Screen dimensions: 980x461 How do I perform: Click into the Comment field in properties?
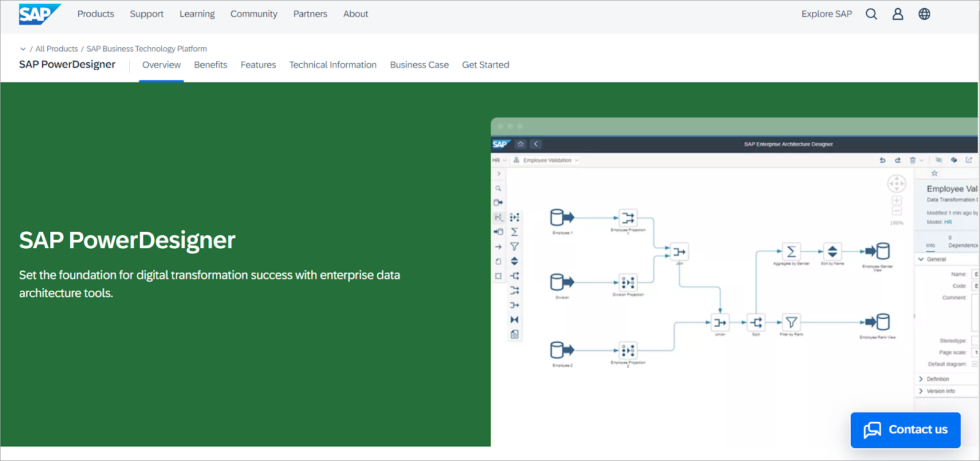click(x=975, y=313)
